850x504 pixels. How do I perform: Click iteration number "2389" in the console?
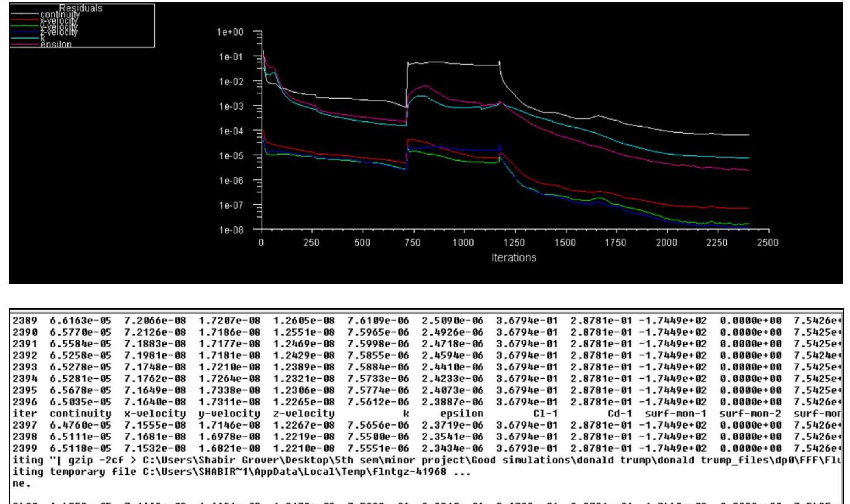coord(24,321)
